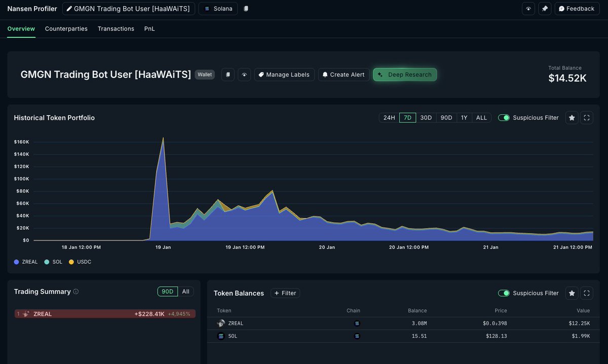608x364 pixels.
Task: Click the $14.52K total balance
Action: click(567, 78)
